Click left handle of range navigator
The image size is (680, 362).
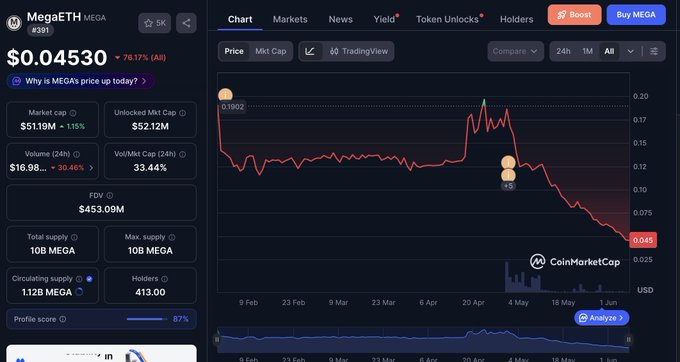point(217,339)
